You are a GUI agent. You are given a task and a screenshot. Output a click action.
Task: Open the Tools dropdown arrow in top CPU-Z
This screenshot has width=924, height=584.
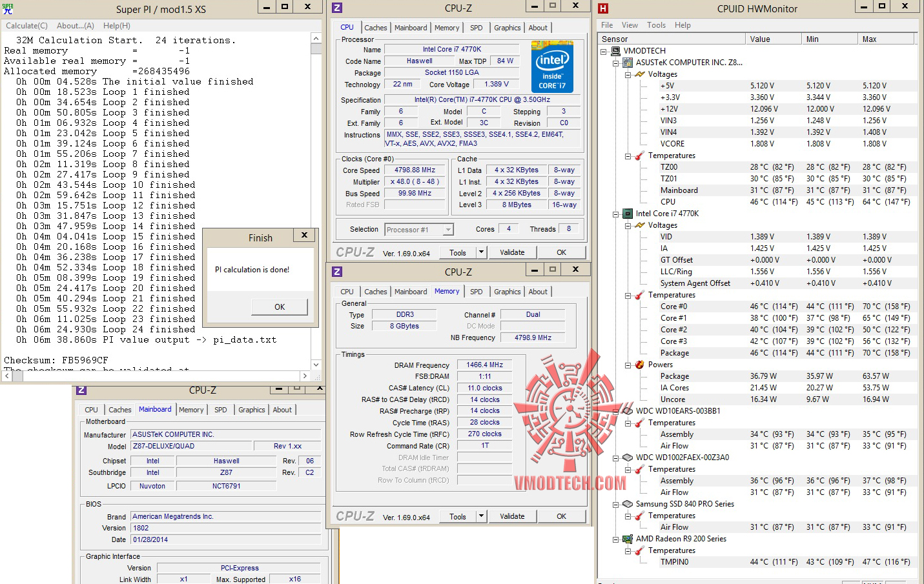481,252
